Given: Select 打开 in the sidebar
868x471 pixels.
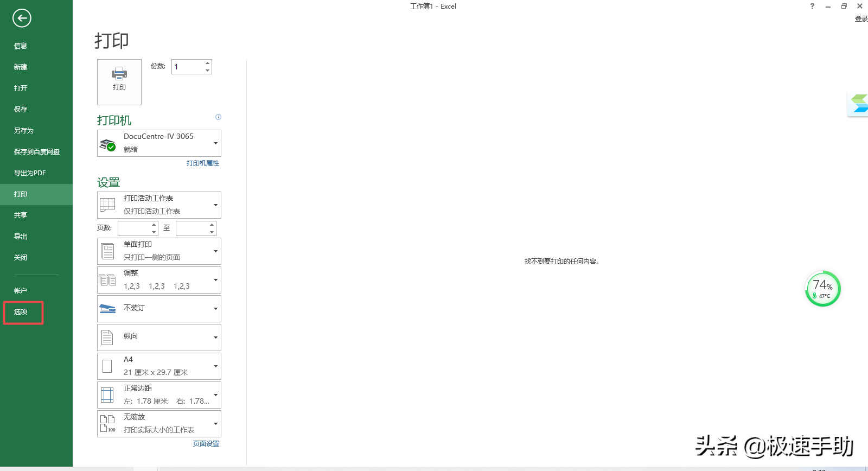Looking at the screenshot, I should [x=36, y=88].
